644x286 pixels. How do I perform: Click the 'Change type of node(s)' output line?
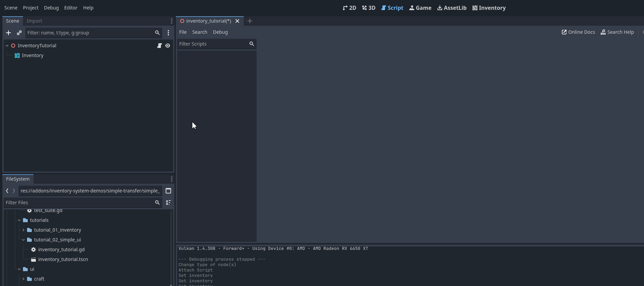(207, 265)
